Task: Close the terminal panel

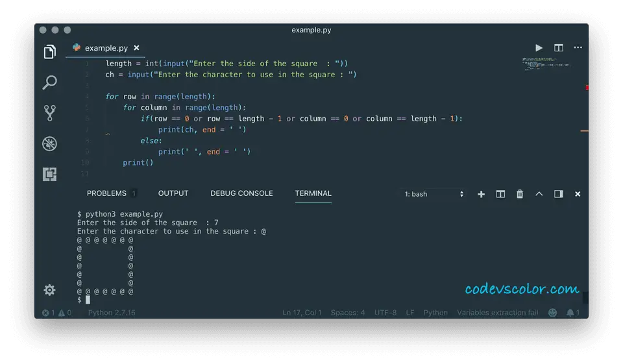Action: (578, 194)
